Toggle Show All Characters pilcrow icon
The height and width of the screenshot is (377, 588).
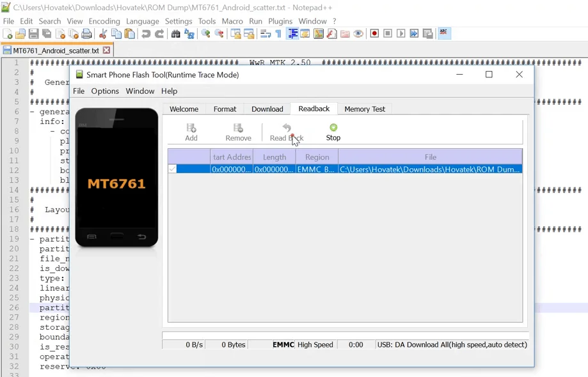(278, 34)
